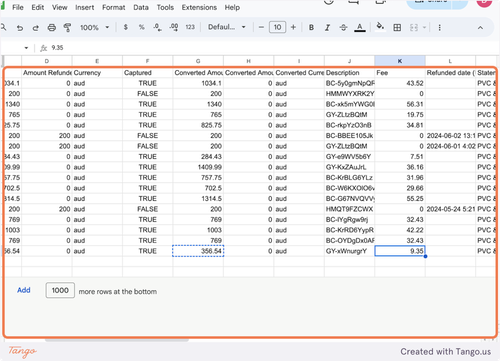
Task: Open the three-dot more toolbar options
Action: point(439,28)
